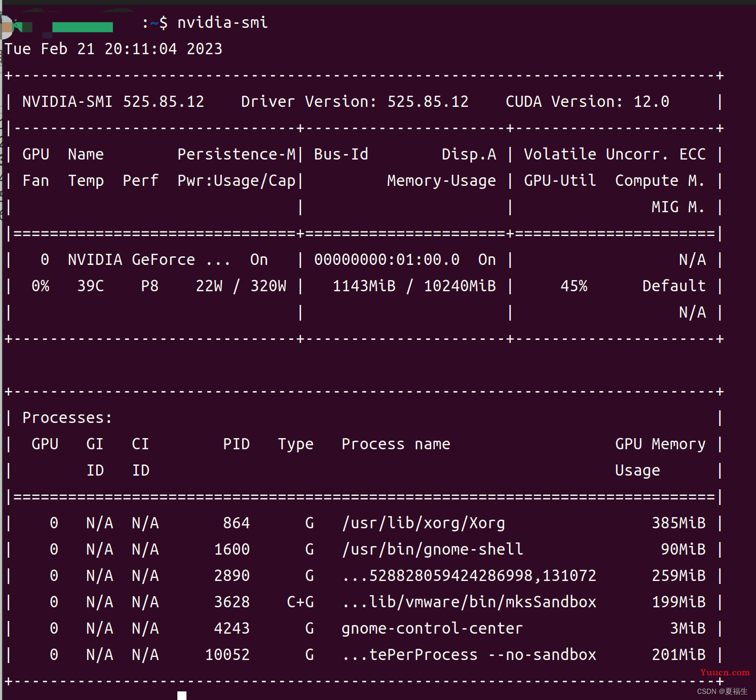Click PID '864'
The height and width of the screenshot is (700, 756).
coord(237,523)
